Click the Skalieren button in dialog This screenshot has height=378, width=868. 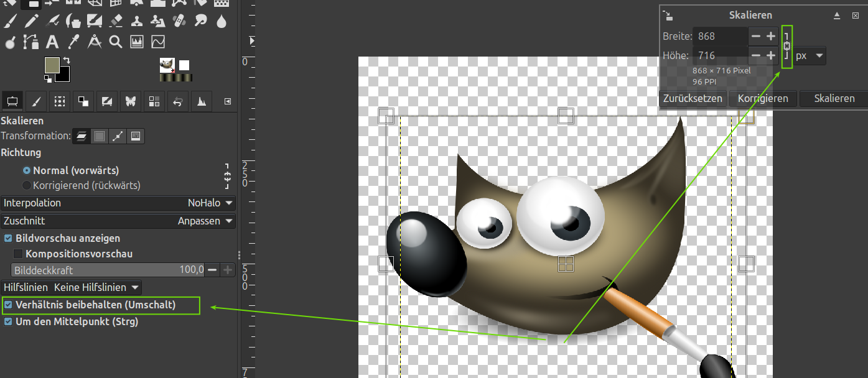coord(834,98)
